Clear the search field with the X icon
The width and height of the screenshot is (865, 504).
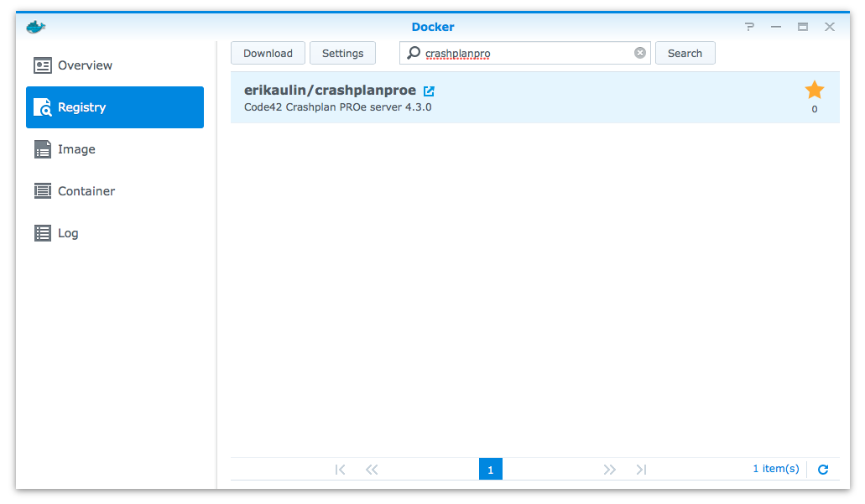[x=640, y=53]
